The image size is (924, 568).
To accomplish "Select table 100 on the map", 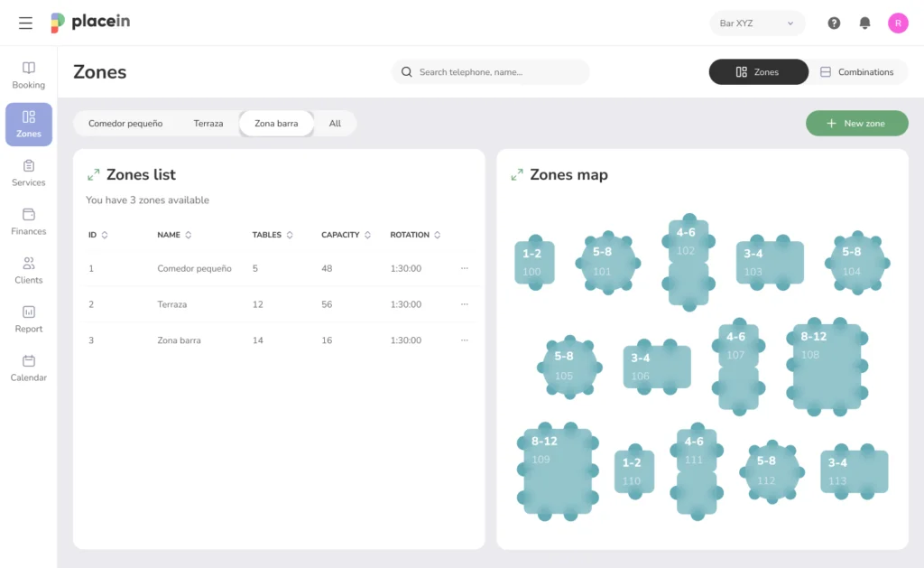I will (x=534, y=263).
